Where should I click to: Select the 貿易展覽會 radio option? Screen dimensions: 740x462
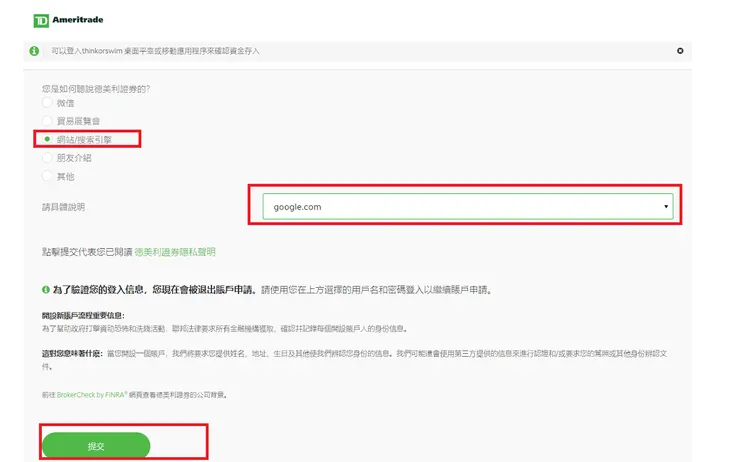(47, 121)
